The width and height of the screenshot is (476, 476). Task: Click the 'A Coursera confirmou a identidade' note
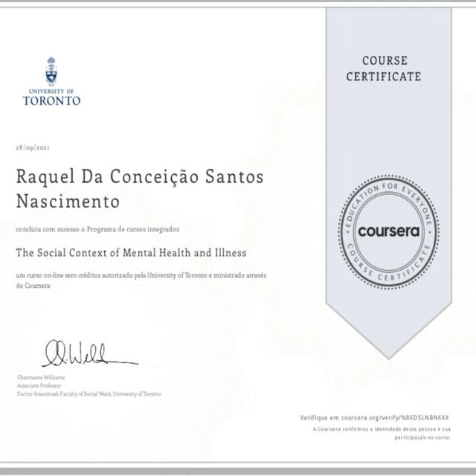[x=382, y=433]
